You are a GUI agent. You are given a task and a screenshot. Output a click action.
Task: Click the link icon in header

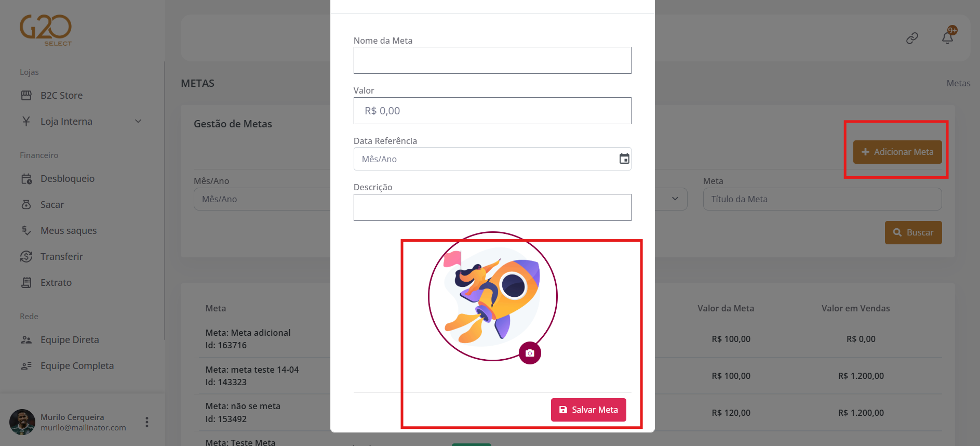point(912,38)
